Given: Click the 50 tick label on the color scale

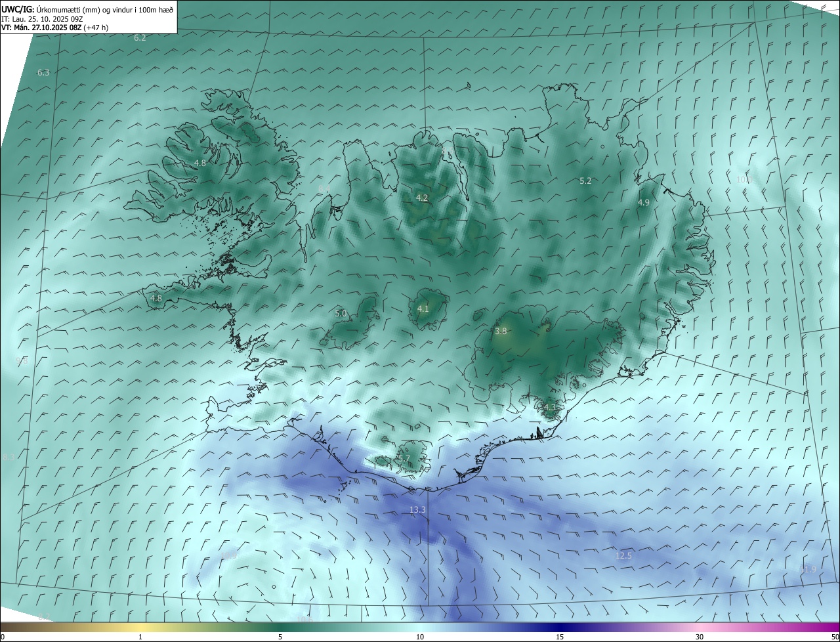Looking at the screenshot, I should (x=835, y=637).
